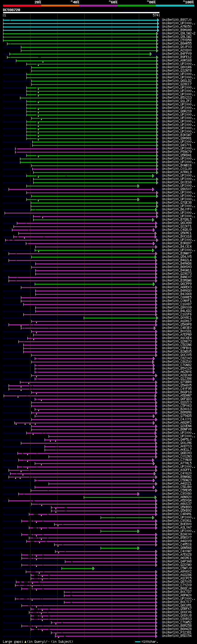
Task: Click hit name UniRef100_Q2H673
Action: (177, 342)
